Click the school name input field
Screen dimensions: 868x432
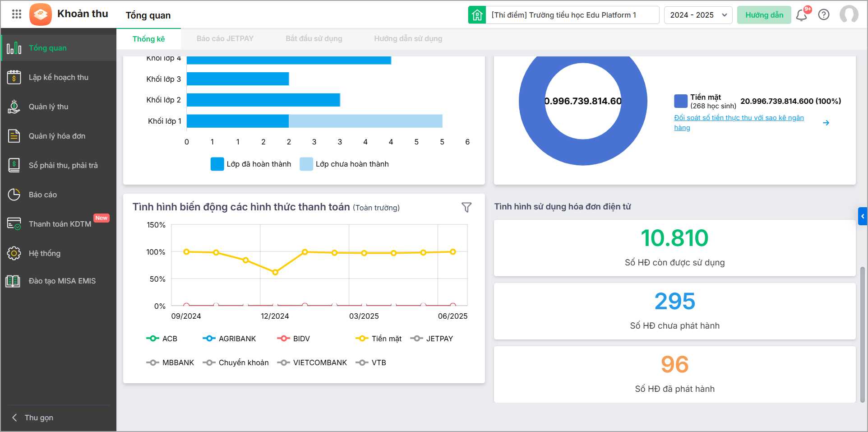pos(572,15)
